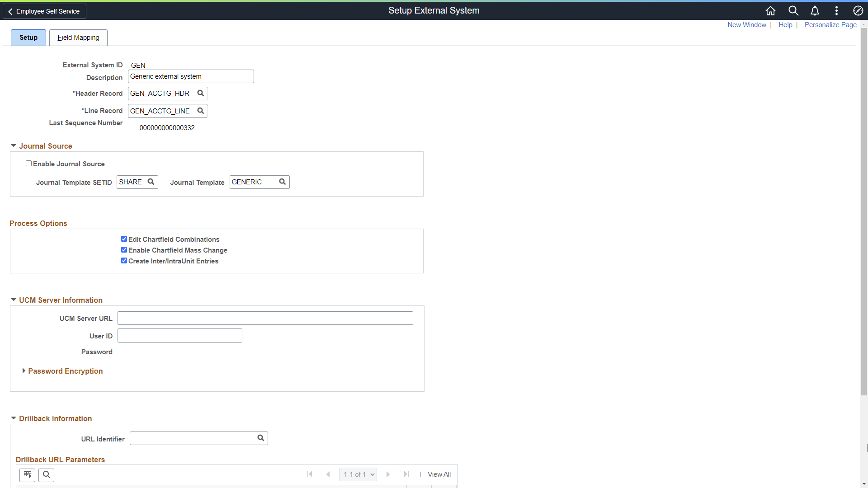Screen dimensions: 868x488
Task: Click the Search magnifier icon in header
Action: pyautogui.click(x=793, y=11)
